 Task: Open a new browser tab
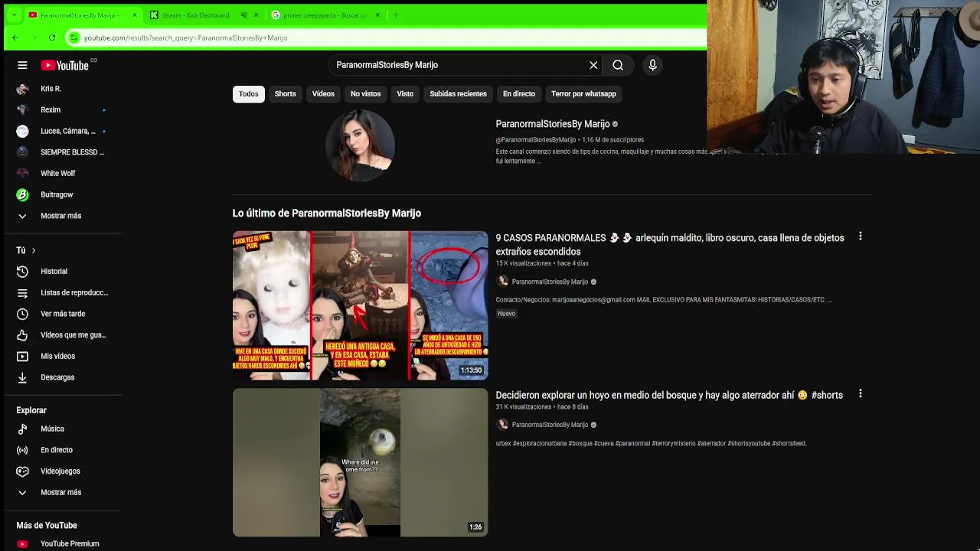[396, 15]
